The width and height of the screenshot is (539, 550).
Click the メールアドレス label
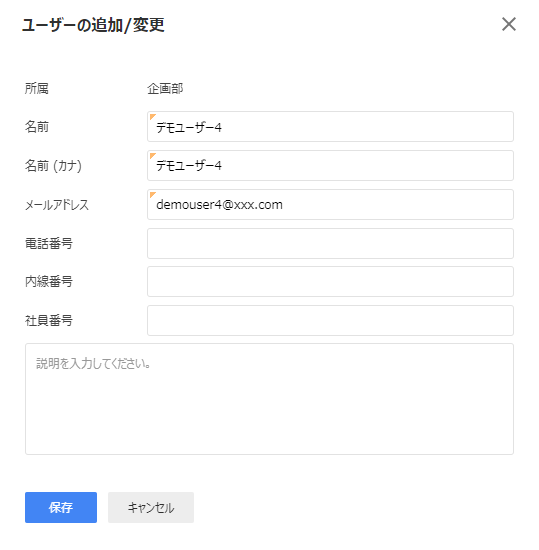(x=57, y=205)
